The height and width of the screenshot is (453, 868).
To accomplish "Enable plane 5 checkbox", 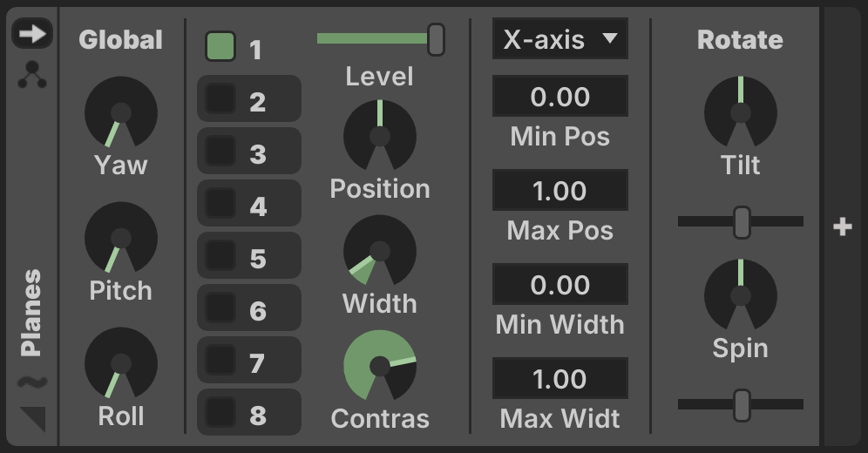I will (x=220, y=255).
